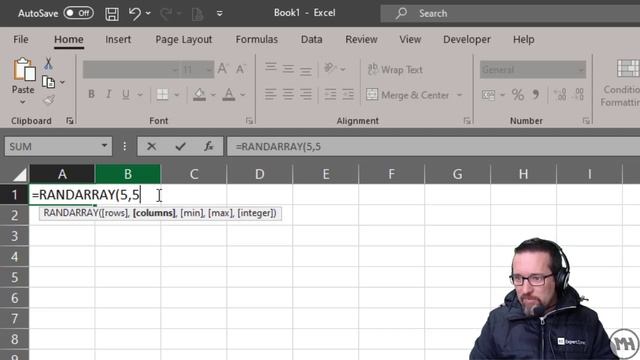The height and width of the screenshot is (360, 640).
Task: Open the Clipboard dialog launcher
Action: 69,121
